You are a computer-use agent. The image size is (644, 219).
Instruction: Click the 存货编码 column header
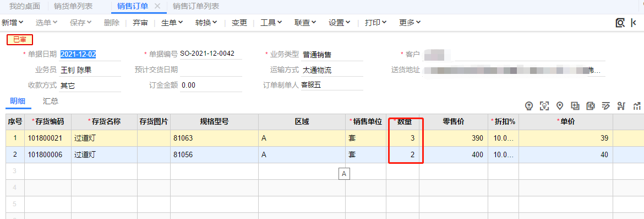tap(48, 122)
